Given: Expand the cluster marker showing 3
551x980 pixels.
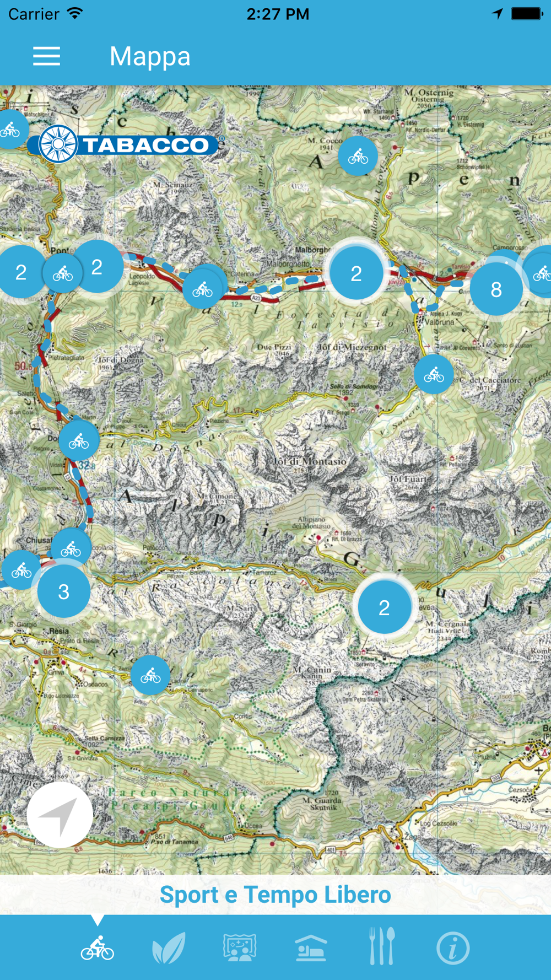Looking at the screenshot, I should pos(64,591).
